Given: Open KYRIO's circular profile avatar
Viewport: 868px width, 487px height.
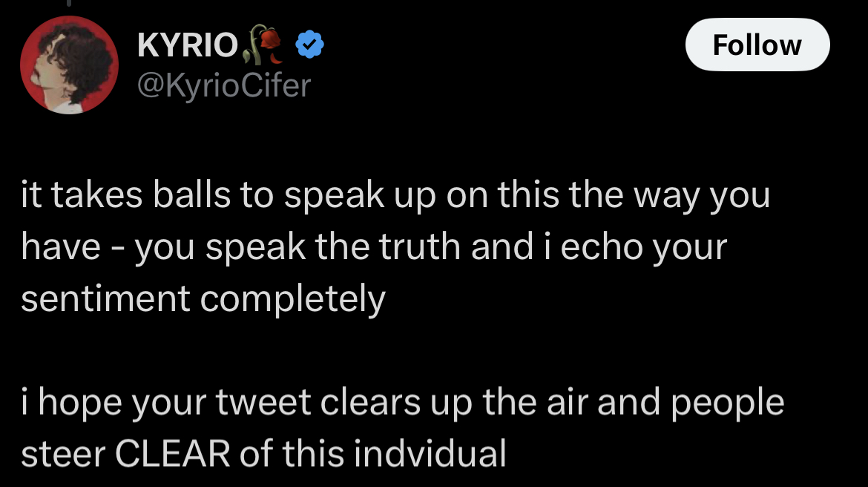Looking at the screenshot, I should [68, 65].
